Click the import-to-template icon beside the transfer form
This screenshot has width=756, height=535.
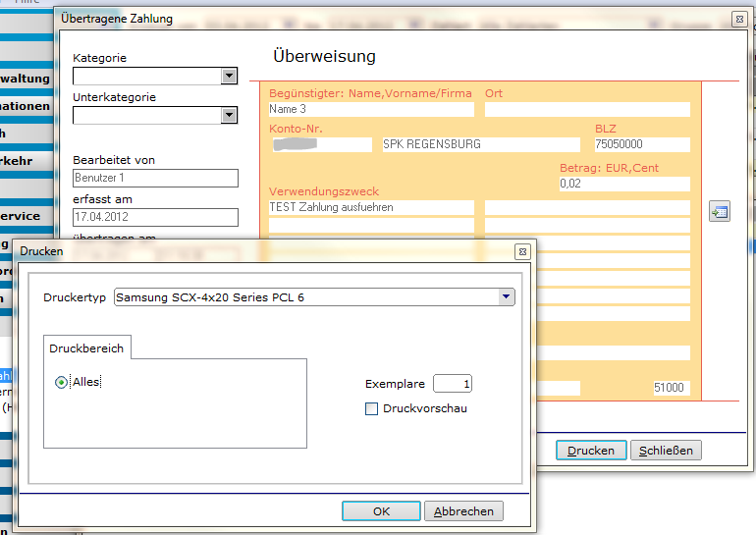720,211
